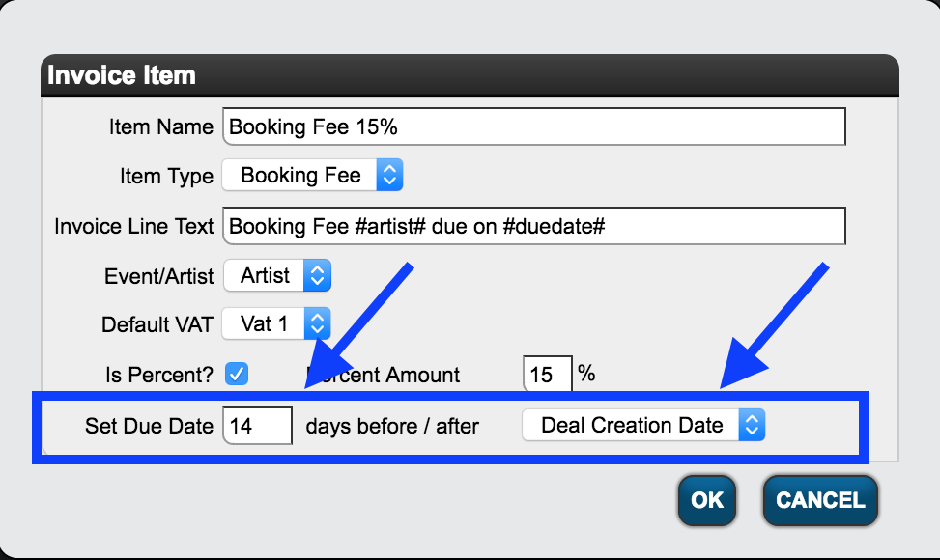The height and width of the screenshot is (560, 940).
Task: Click the CANCEL button
Action: 819,500
